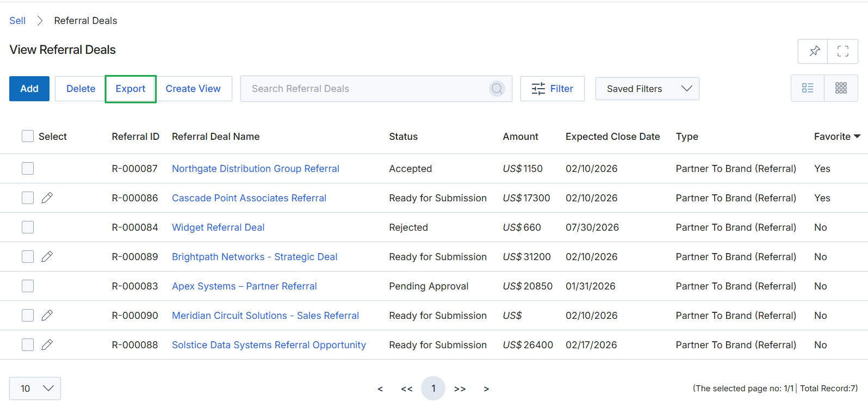The width and height of the screenshot is (868, 413).
Task: Click the Status column header
Action: click(403, 137)
